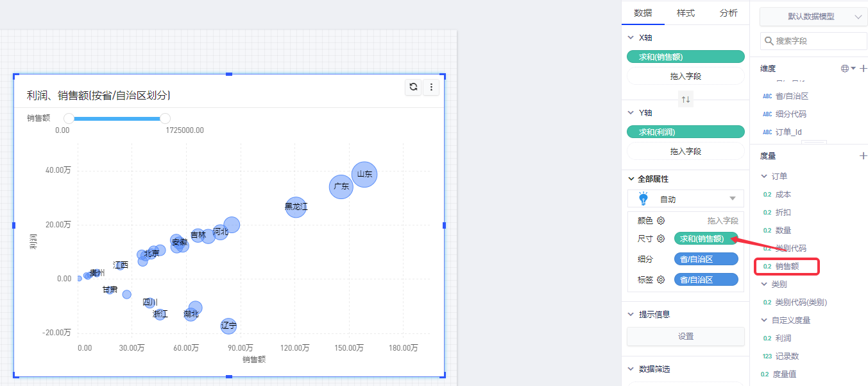Switch to the 样式 tab

[x=685, y=13]
